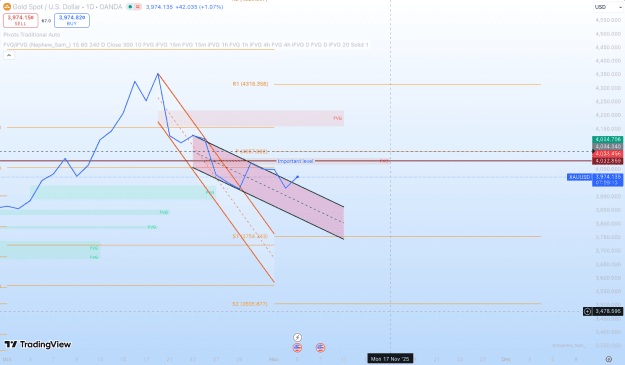The height and width of the screenshot is (365, 625).
Task: Select the Important level text label
Action: click(295, 161)
